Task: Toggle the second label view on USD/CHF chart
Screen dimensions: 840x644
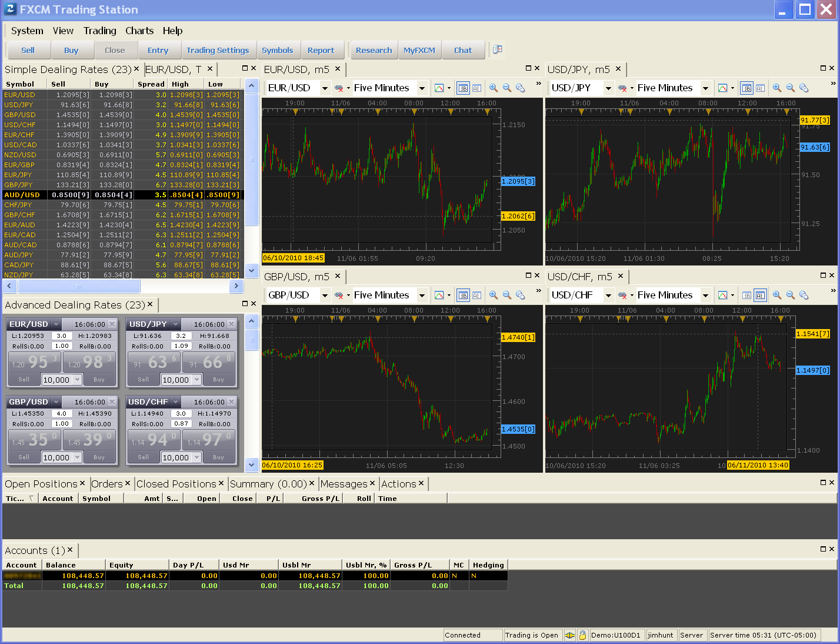Action: click(x=761, y=295)
